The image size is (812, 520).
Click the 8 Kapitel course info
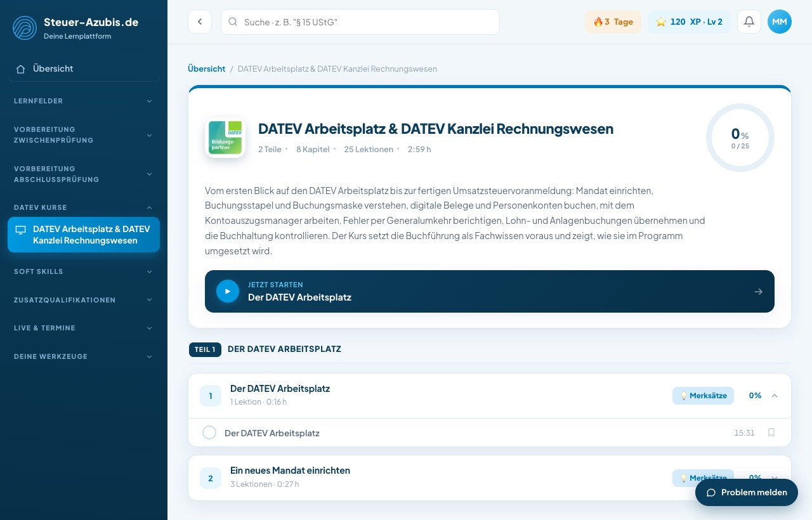313,150
